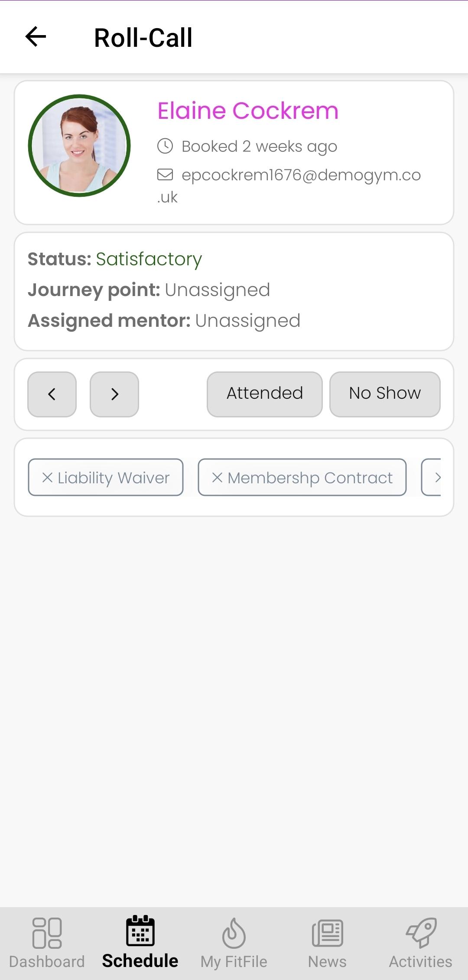Viewport: 468px width, 980px height.
Task: Go to previous member with left chevron
Action: [52, 394]
